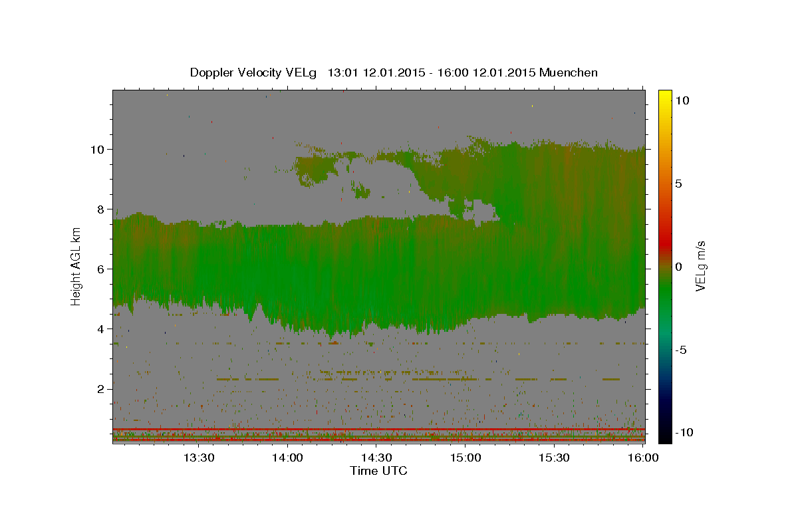Click the colorbar value 0
This screenshot has width=798, height=532.
click(680, 267)
